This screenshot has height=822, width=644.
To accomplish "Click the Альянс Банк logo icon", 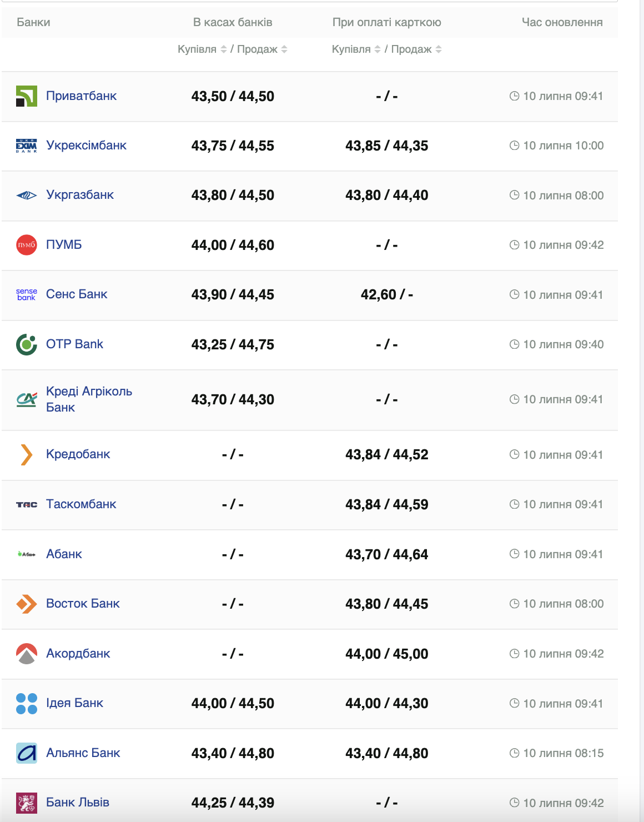I will point(26,753).
